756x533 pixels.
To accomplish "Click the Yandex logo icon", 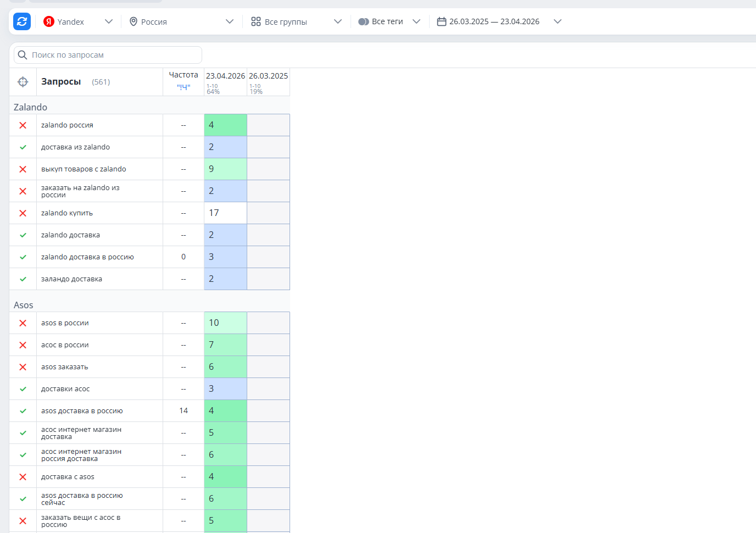I will [x=49, y=21].
